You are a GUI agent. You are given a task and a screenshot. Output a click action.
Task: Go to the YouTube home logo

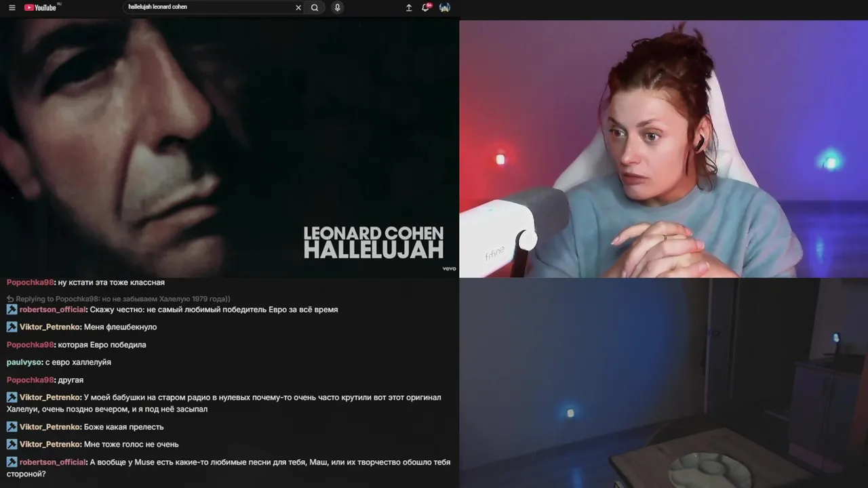tap(41, 7)
